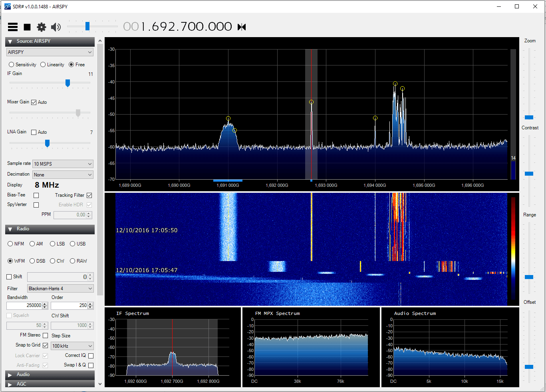Open the hamburger main menu

click(13, 27)
